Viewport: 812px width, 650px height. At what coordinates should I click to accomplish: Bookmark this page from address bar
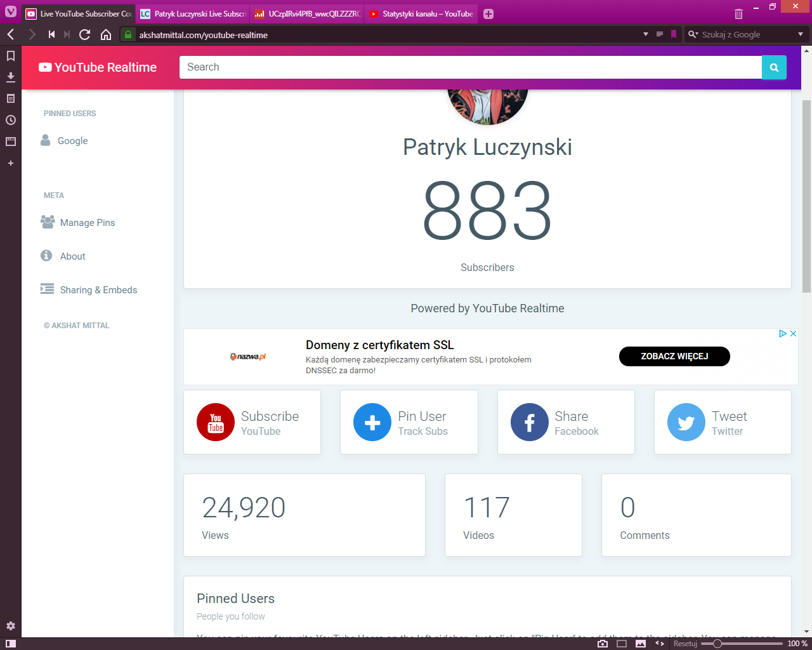674,34
